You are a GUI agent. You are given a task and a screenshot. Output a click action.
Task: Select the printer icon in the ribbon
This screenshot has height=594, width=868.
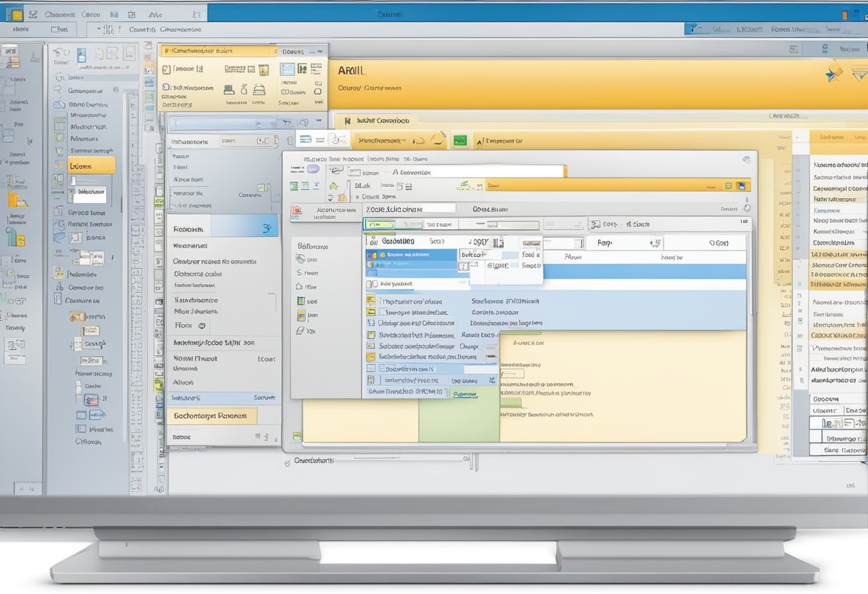coord(228,91)
